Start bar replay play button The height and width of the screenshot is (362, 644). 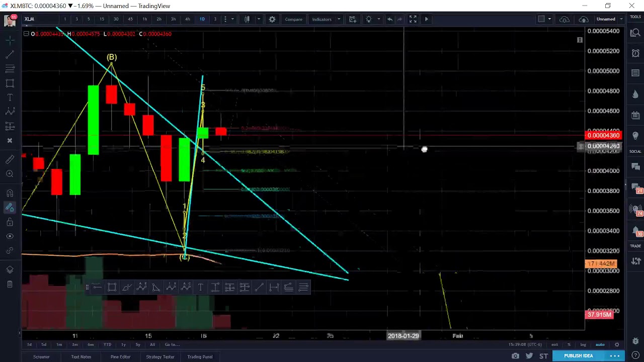point(426,19)
